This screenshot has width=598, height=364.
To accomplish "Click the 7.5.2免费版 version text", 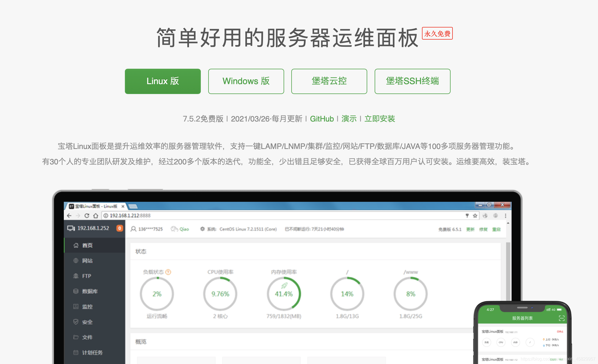I will click(x=203, y=119).
